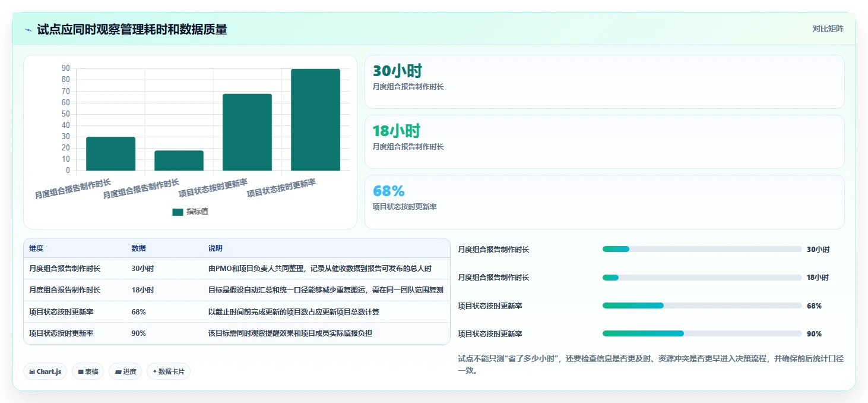Open the 30小时 data card
Image resolution: width=868 pixels, height=403 pixels.
click(604, 81)
